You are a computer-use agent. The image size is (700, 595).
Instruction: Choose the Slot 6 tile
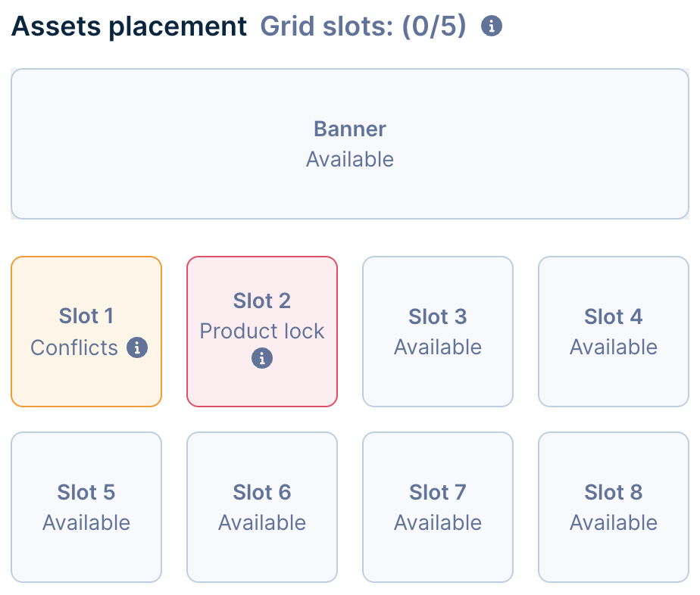point(262,507)
